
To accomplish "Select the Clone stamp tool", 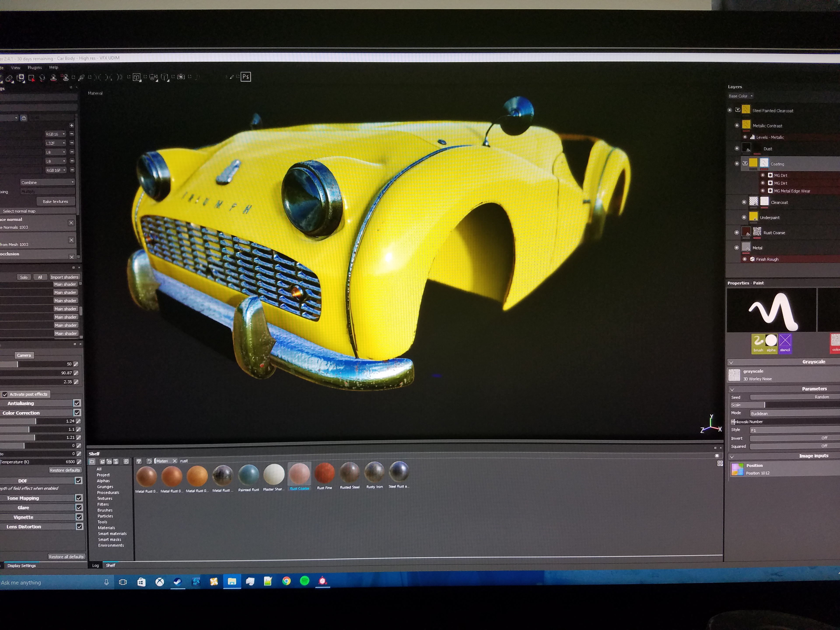I will pos(54,77).
